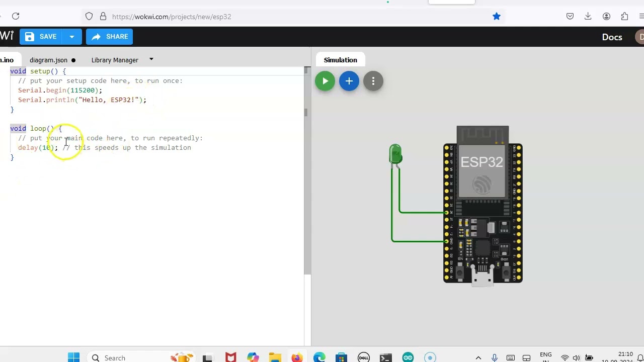The width and height of the screenshot is (644, 362).
Task: Show hidden system tray icons chevron
Action: coord(478,357)
